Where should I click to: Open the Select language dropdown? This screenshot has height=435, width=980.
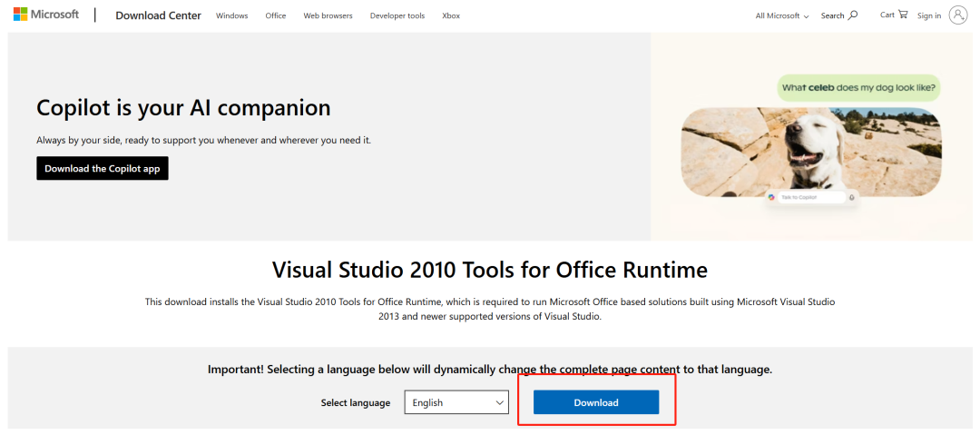coord(456,402)
